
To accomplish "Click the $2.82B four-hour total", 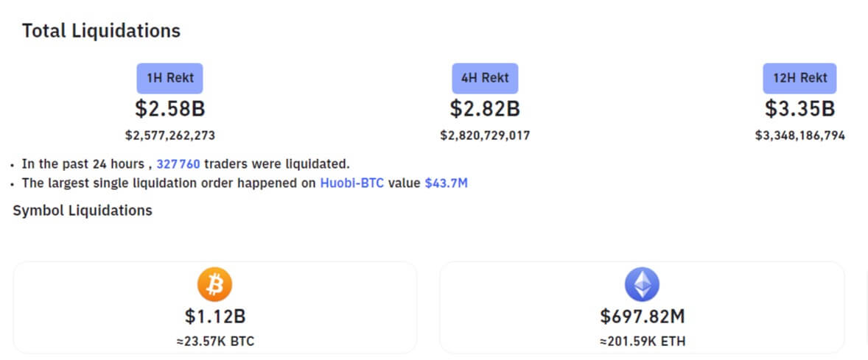I will [485, 109].
